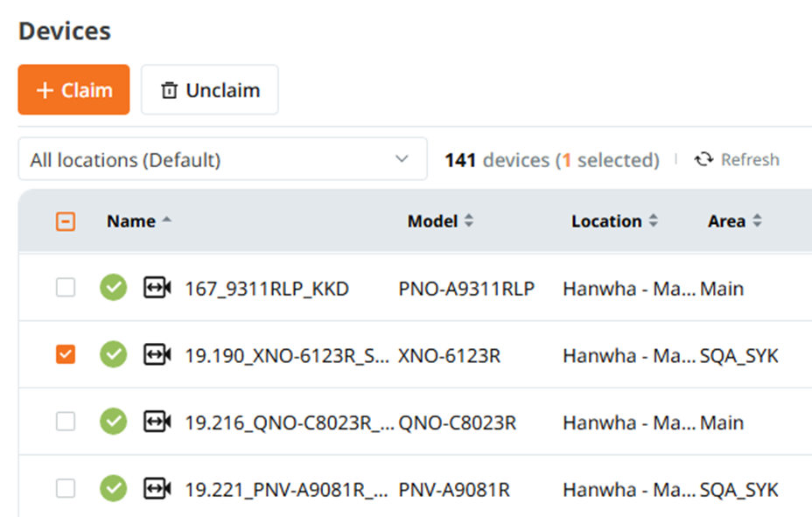The image size is (812, 517).
Task: Click the camera icon for 167_9311RLP_KKD
Action: (157, 287)
